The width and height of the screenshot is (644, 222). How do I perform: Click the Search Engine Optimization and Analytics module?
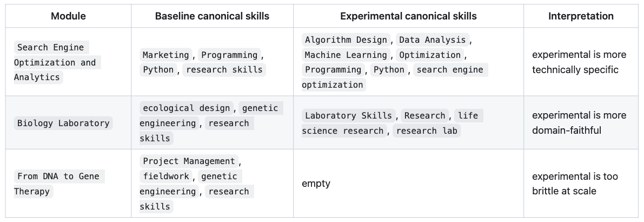[x=55, y=62]
